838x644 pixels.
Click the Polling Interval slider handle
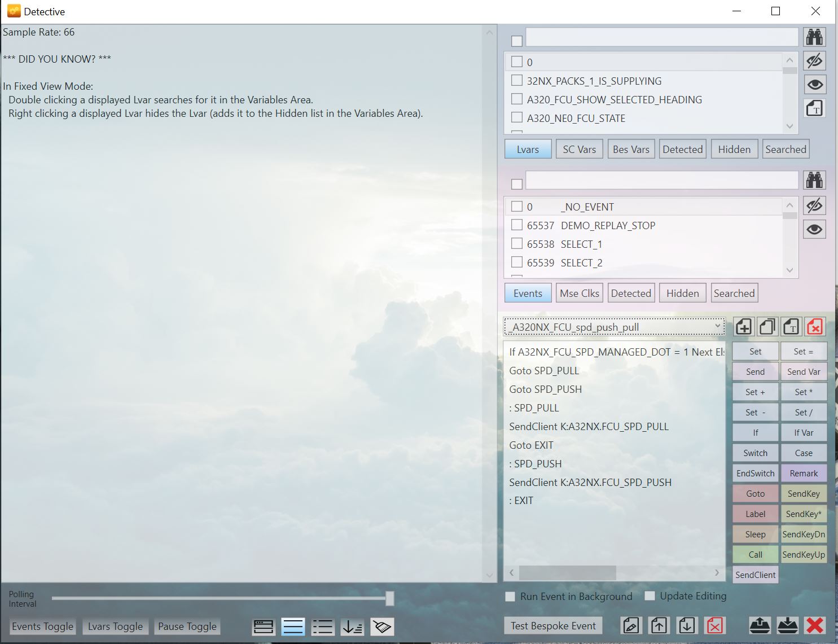pos(389,598)
